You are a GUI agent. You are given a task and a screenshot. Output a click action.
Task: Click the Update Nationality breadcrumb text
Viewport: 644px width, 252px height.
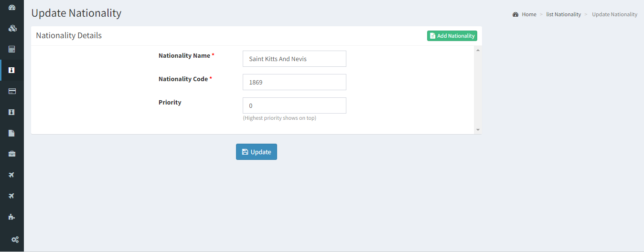tap(614, 14)
